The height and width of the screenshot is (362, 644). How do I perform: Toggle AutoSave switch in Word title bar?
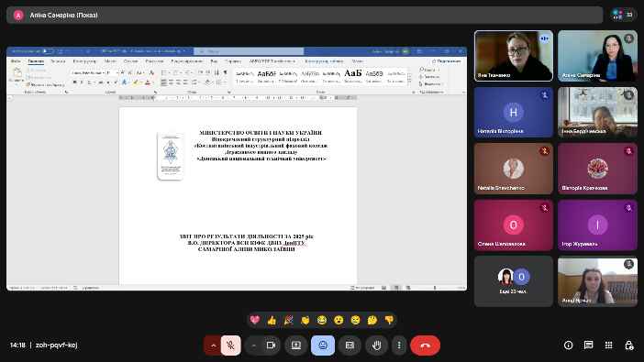tap(48, 51)
